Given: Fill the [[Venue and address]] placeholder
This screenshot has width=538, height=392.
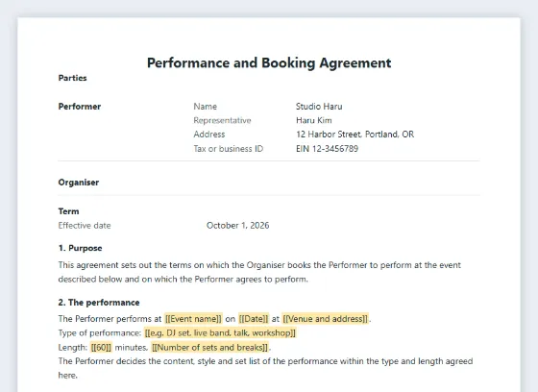Looking at the screenshot, I should pos(326,319).
